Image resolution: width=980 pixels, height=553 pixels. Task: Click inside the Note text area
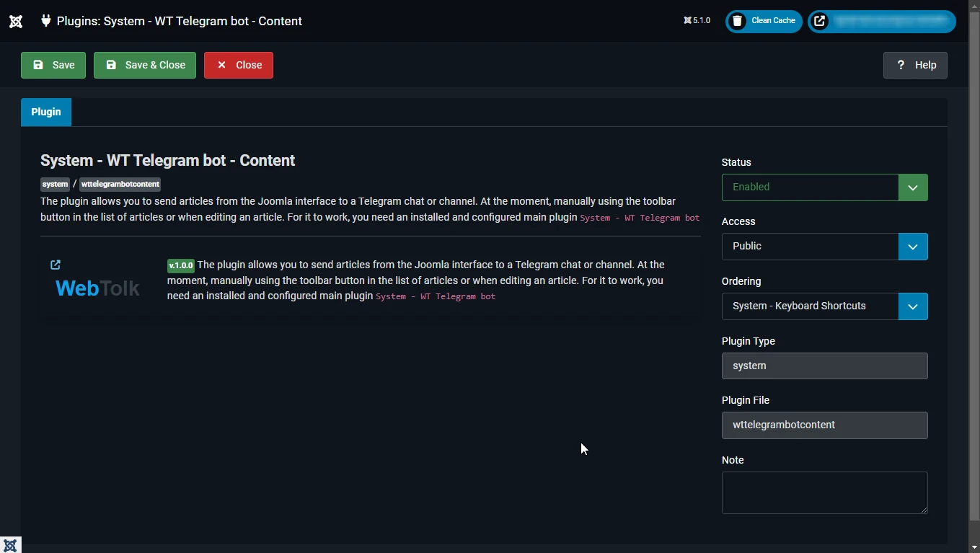824,492
